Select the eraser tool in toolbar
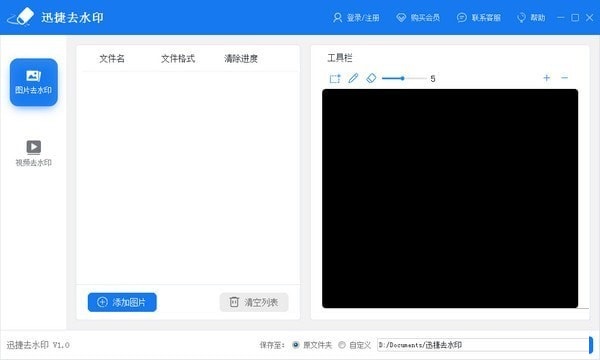 coord(371,78)
